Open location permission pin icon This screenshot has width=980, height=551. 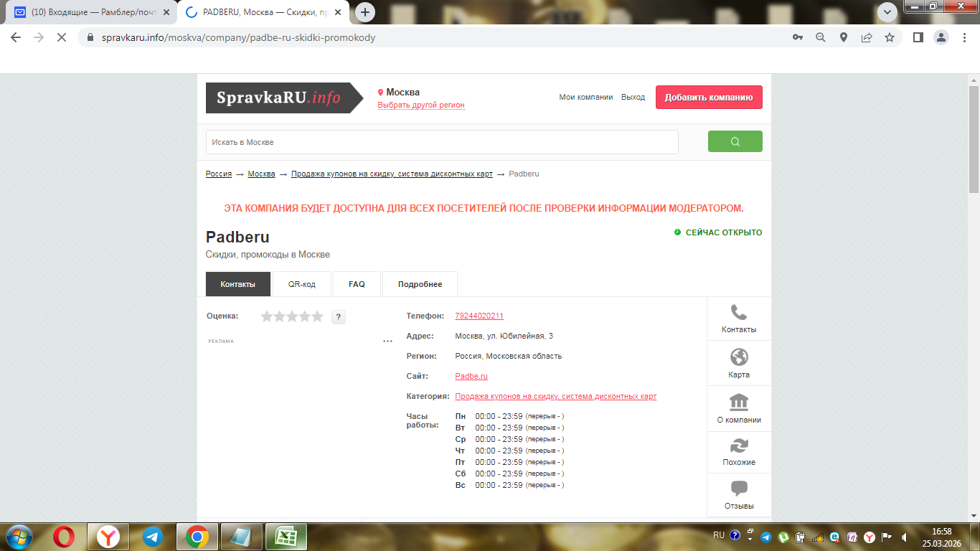[x=844, y=37]
